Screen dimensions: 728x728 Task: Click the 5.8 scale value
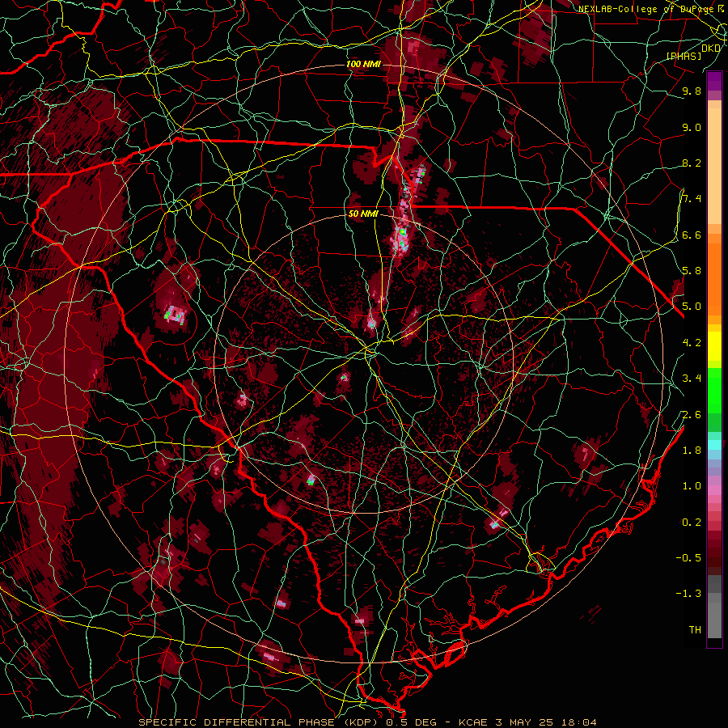(x=692, y=271)
